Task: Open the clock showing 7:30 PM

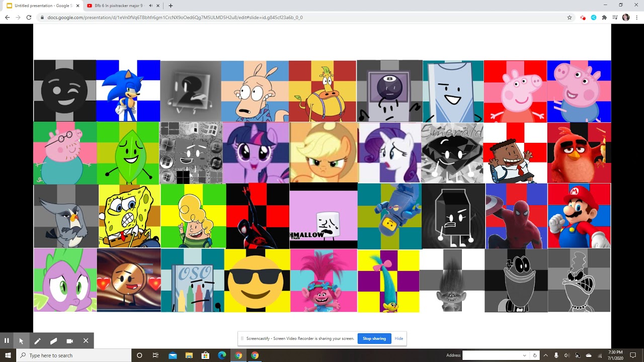Action: [x=615, y=355]
